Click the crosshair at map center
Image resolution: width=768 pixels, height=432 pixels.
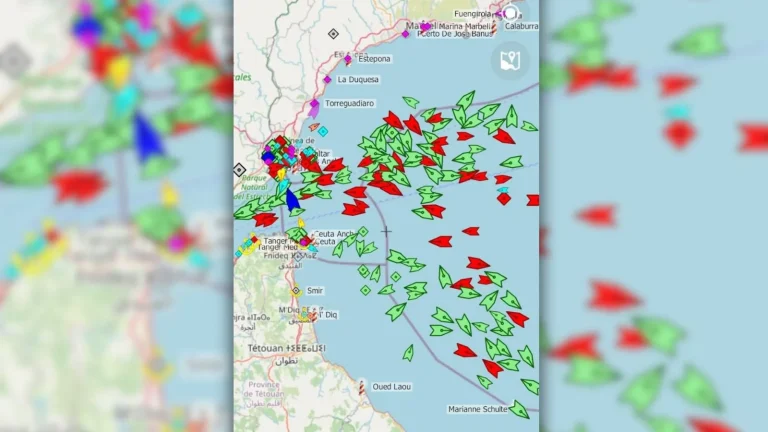(386, 231)
